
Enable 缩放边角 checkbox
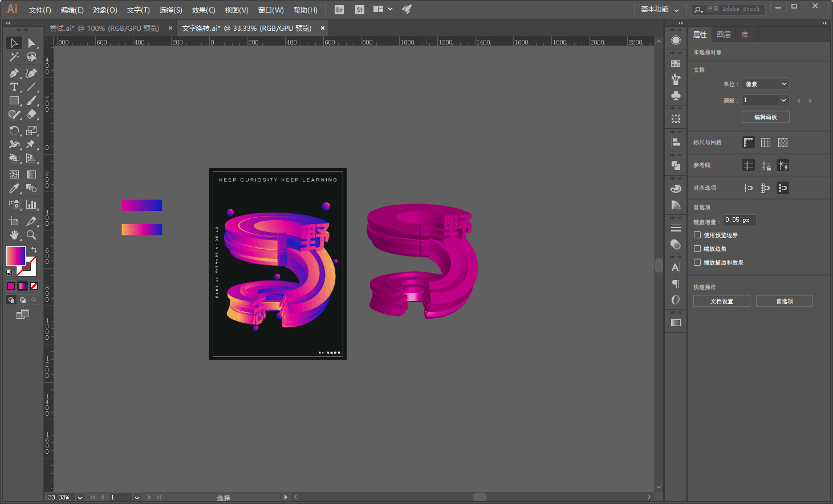[x=697, y=249]
